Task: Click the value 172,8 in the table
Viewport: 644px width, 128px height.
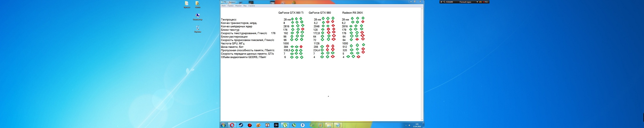Action: coord(316,33)
